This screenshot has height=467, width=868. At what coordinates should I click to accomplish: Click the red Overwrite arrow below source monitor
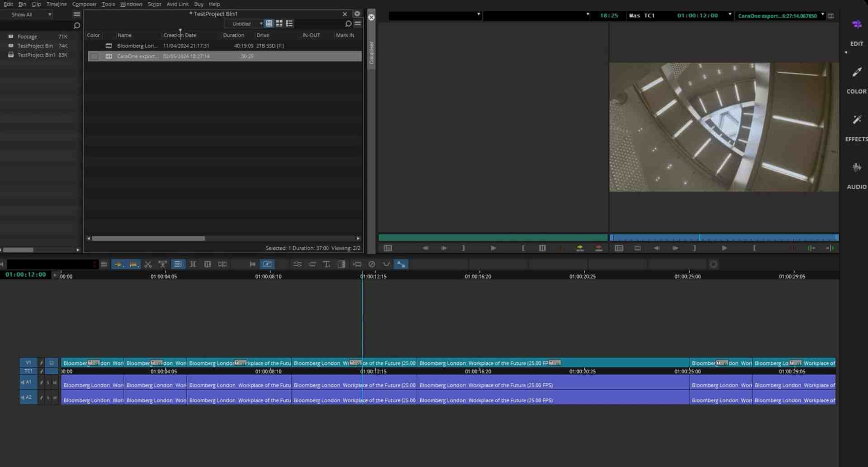point(598,248)
